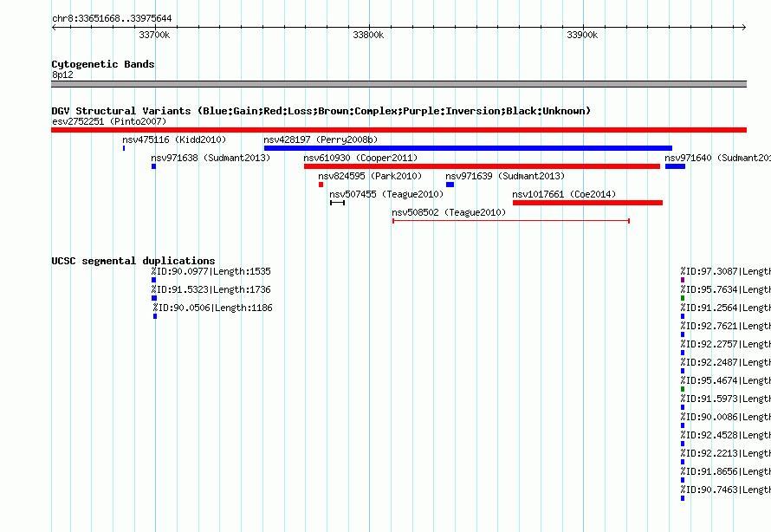Select the gray 8p12 cytogenetic band bar
This screenshot has width=771, height=532.
[x=398, y=84]
